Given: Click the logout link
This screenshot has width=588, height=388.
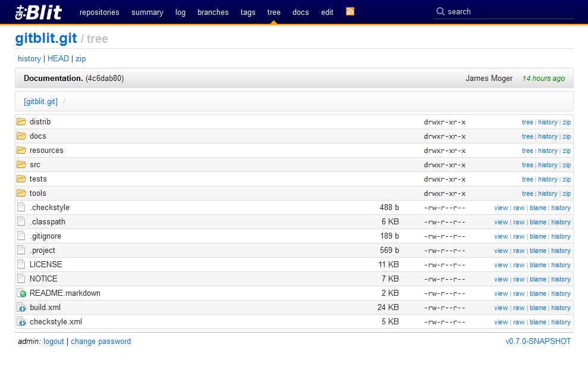Looking at the screenshot, I should pyautogui.click(x=54, y=341).
